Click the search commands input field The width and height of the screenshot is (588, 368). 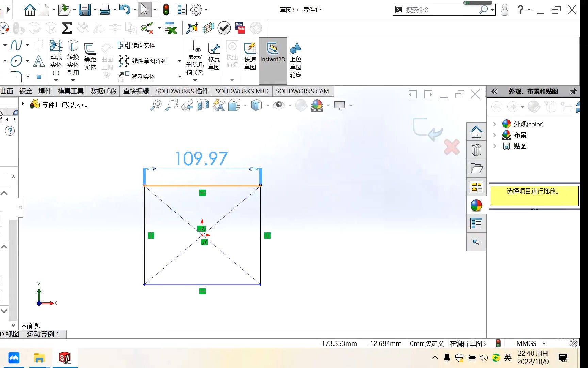point(441,10)
